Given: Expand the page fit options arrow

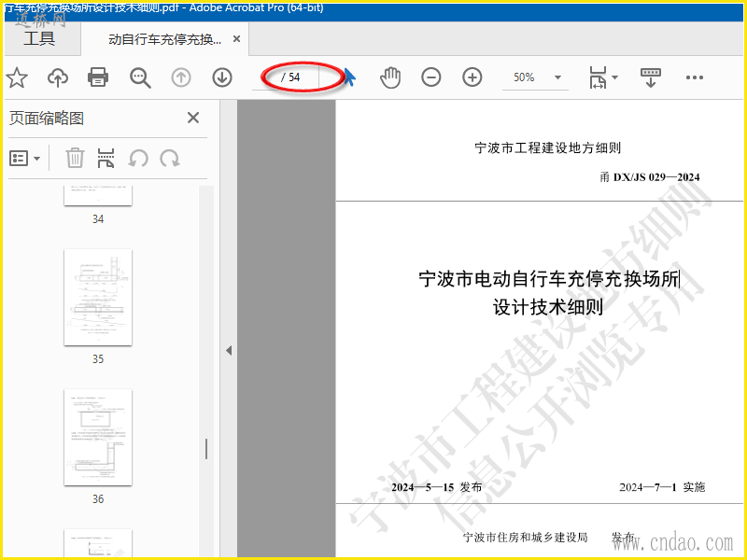Looking at the screenshot, I should (x=614, y=77).
